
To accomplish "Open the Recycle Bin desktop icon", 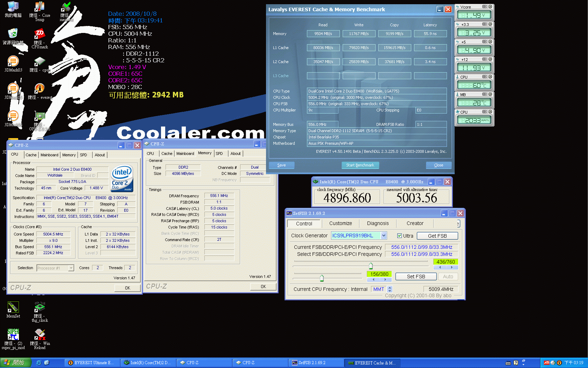I will tap(13, 36).
